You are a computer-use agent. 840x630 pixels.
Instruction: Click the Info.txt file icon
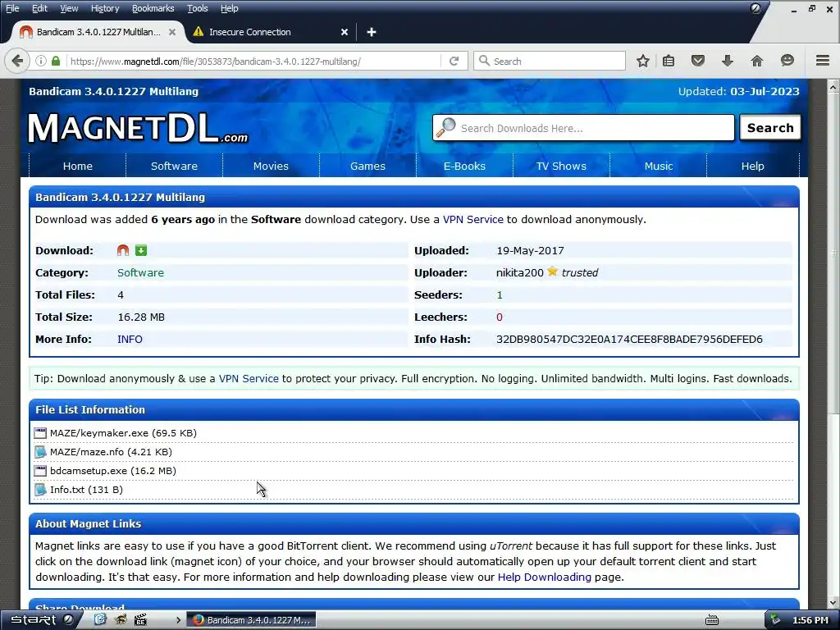point(40,489)
